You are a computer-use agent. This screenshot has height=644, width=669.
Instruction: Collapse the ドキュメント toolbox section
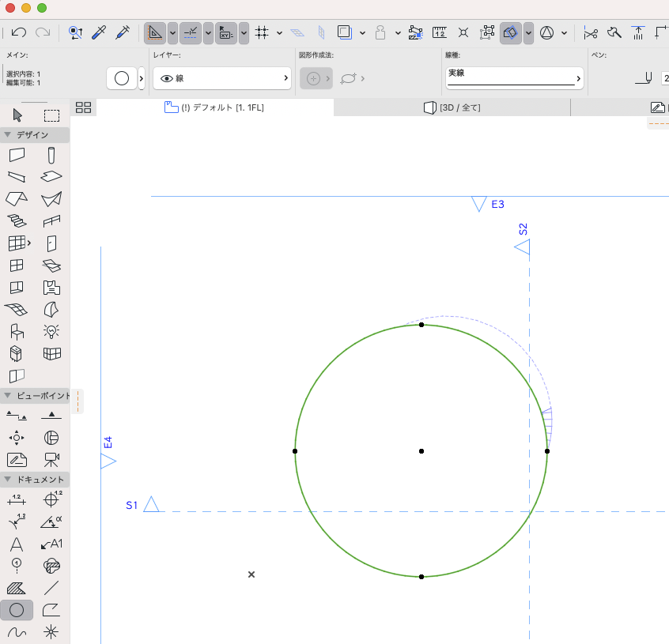8,479
